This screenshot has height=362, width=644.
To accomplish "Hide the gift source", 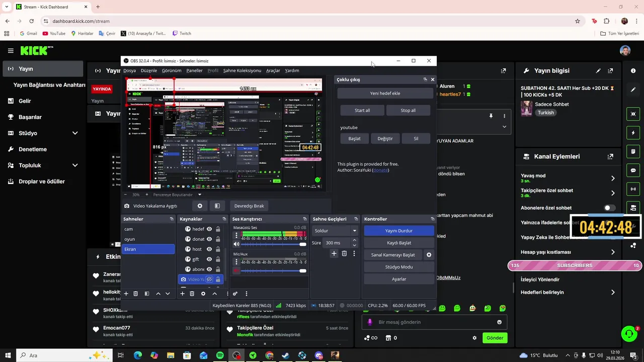I will coord(209,259).
